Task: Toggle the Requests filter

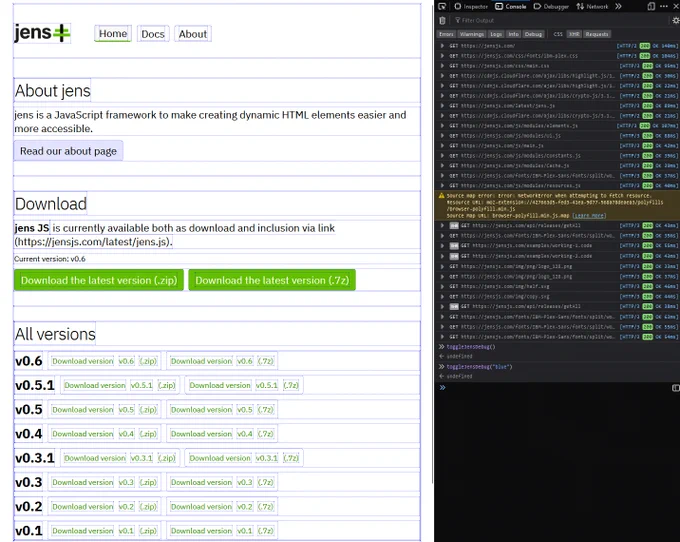Action: coord(597,34)
